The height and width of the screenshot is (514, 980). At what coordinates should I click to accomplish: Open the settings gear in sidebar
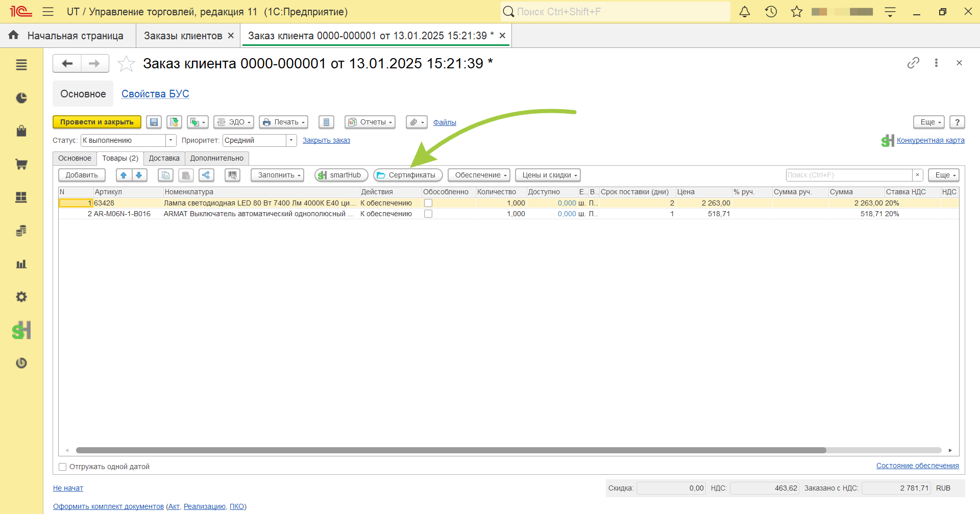click(x=21, y=297)
